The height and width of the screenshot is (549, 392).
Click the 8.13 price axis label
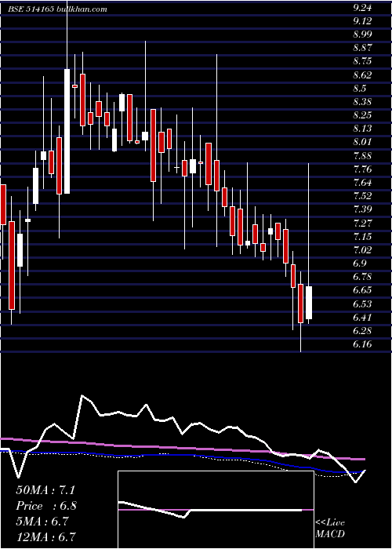(x=361, y=129)
